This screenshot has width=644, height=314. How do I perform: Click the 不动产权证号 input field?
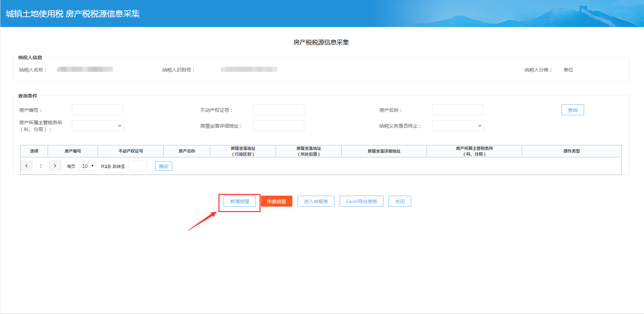pos(278,109)
